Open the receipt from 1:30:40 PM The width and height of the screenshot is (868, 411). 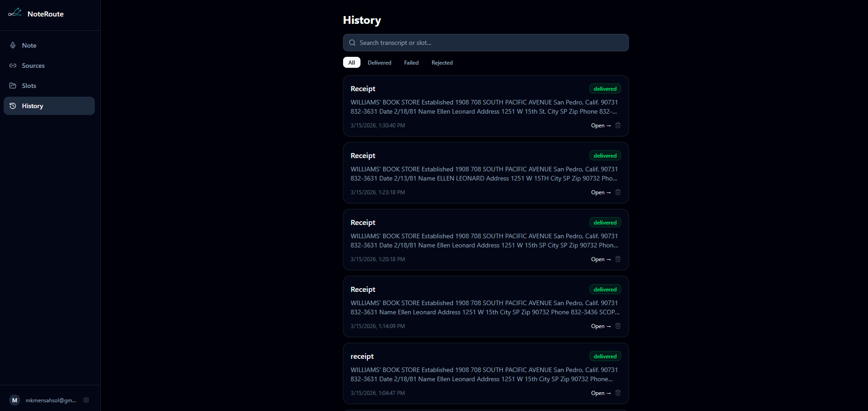tap(601, 126)
